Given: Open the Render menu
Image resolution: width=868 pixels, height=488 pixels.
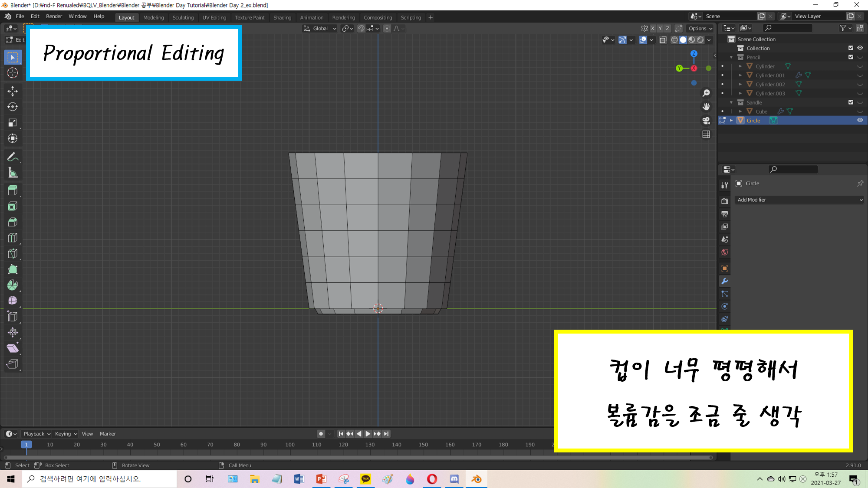Looking at the screenshot, I should pos(54,16).
